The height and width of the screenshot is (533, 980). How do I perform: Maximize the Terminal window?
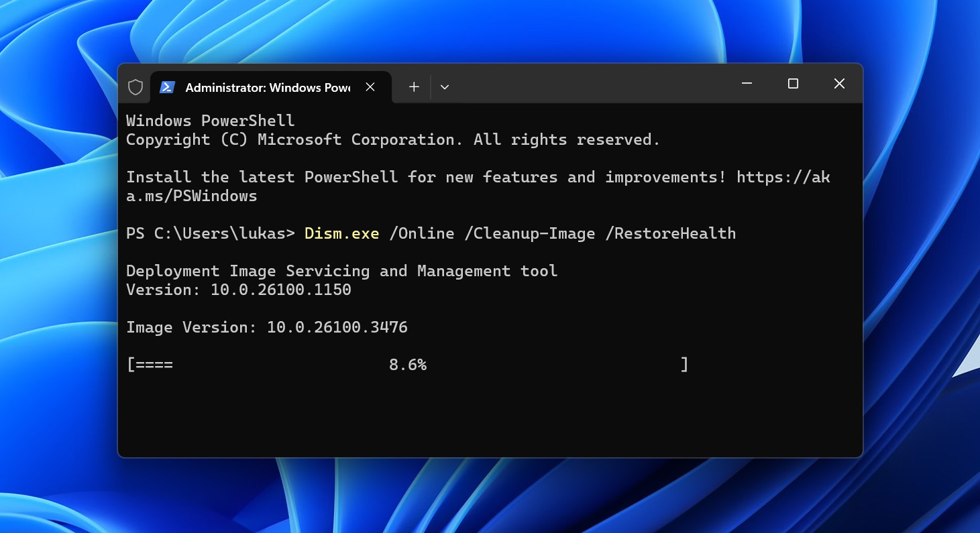click(793, 84)
